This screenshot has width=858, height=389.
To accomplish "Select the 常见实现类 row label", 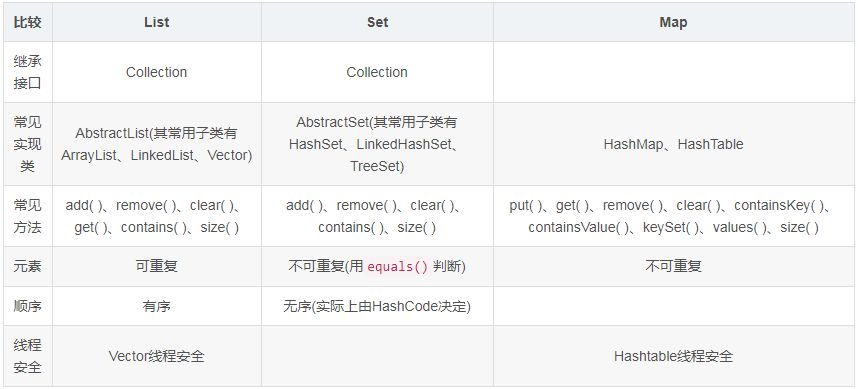I will [27, 144].
